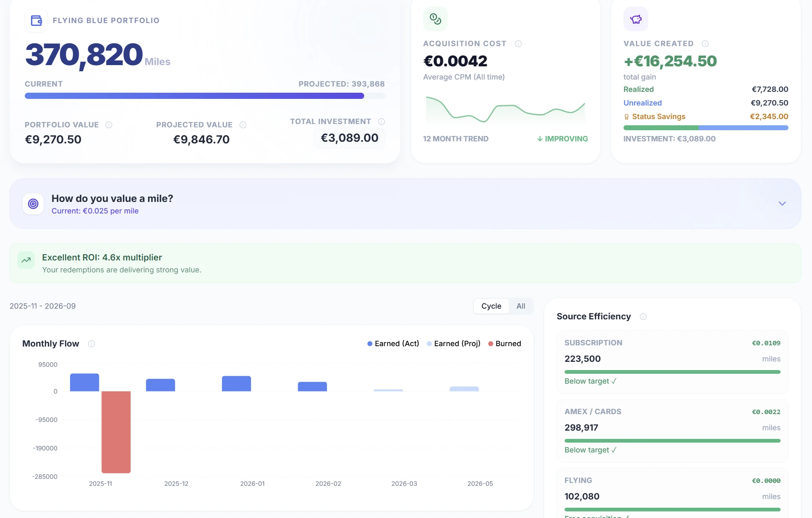The width and height of the screenshot is (812, 518).
Task: Open the Acquisition Cost info tooltip
Action: [x=518, y=43]
